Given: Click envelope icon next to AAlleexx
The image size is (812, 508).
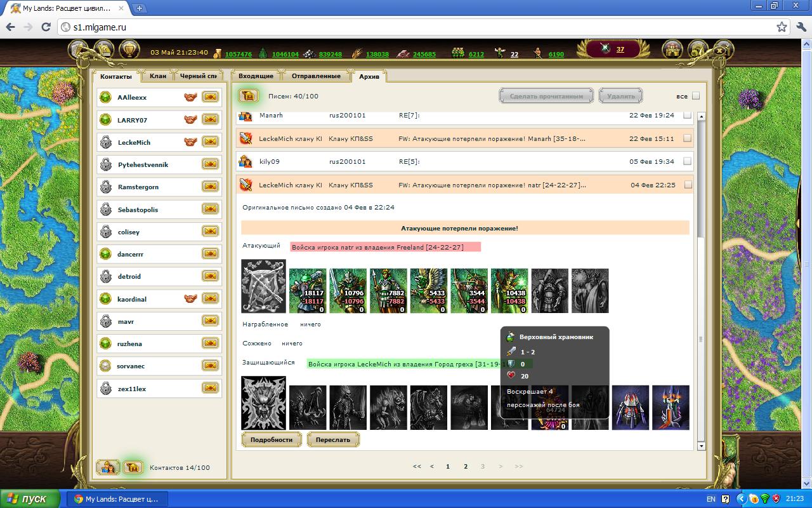Looking at the screenshot, I should 210,97.
